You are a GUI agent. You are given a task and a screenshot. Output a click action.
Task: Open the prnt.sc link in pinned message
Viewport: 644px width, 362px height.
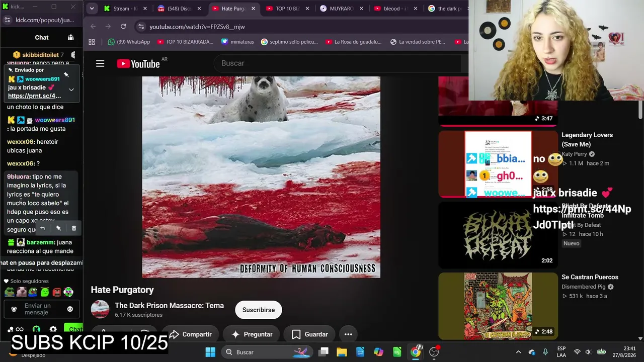point(34,96)
